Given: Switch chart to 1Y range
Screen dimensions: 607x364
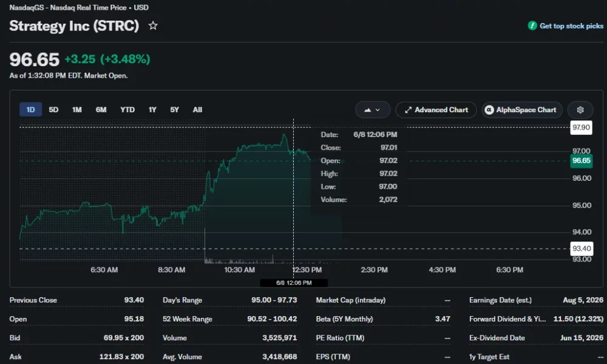Looking at the screenshot, I should coord(152,110).
